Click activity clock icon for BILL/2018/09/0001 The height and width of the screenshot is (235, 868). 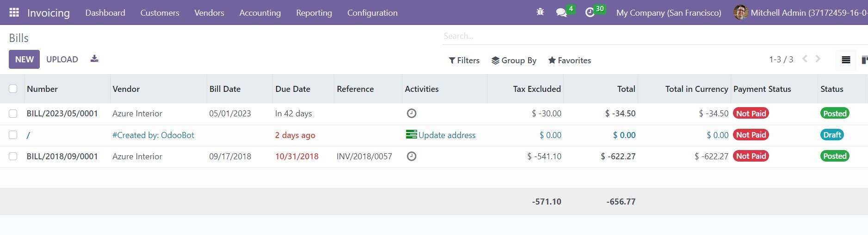point(412,156)
